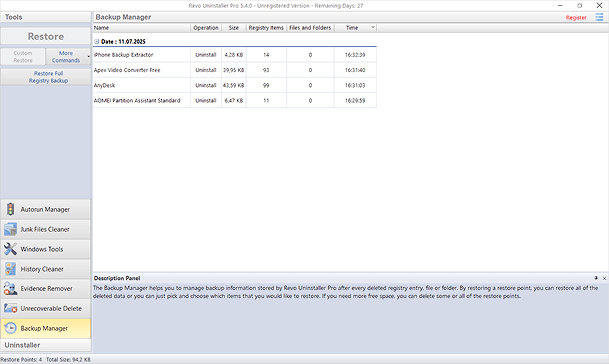The width and height of the screenshot is (609, 364).
Task: Sort by Files and Folders column header
Action: (x=310, y=28)
